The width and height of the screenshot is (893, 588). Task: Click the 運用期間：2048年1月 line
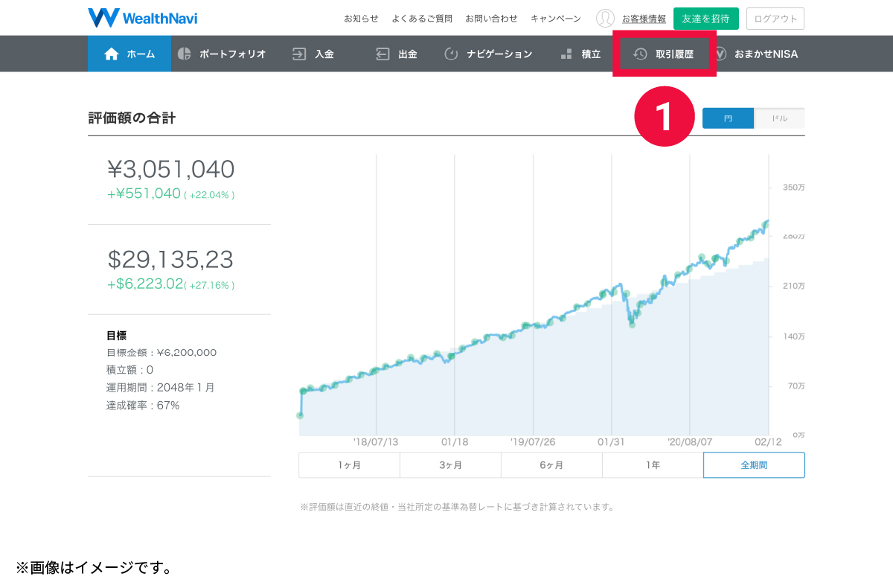[161, 388]
